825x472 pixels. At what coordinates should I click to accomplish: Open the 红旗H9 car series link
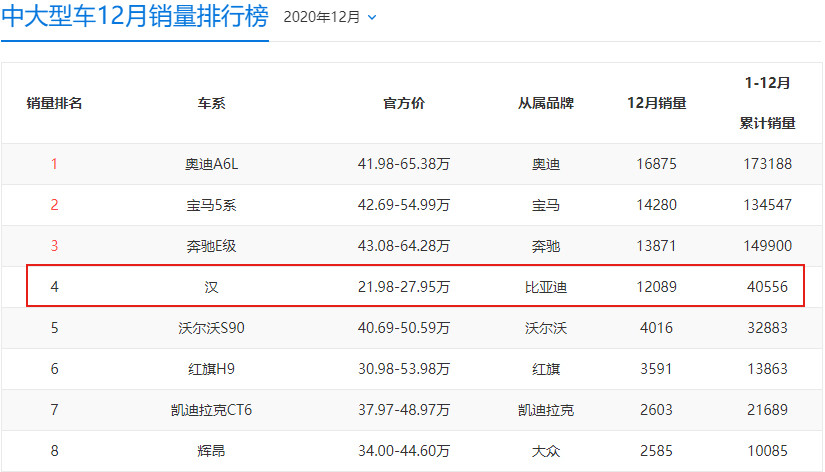click(x=212, y=369)
